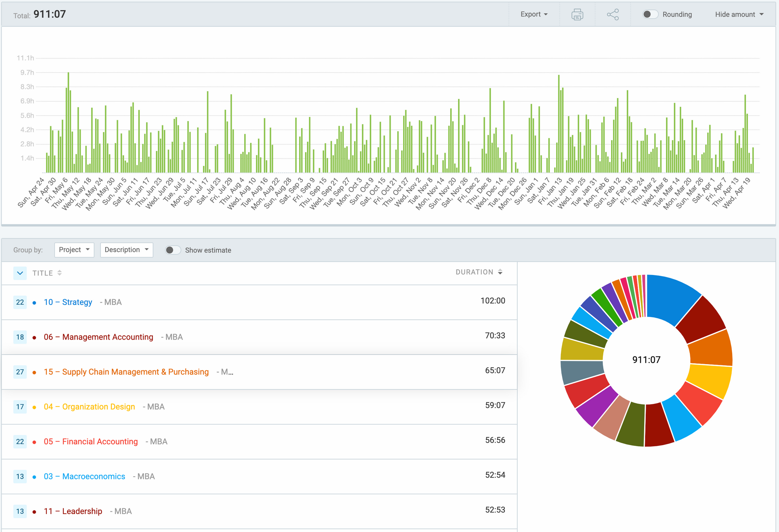The height and width of the screenshot is (532, 779).
Task: Click the 52:53 duration value
Action: pos(495,510)
